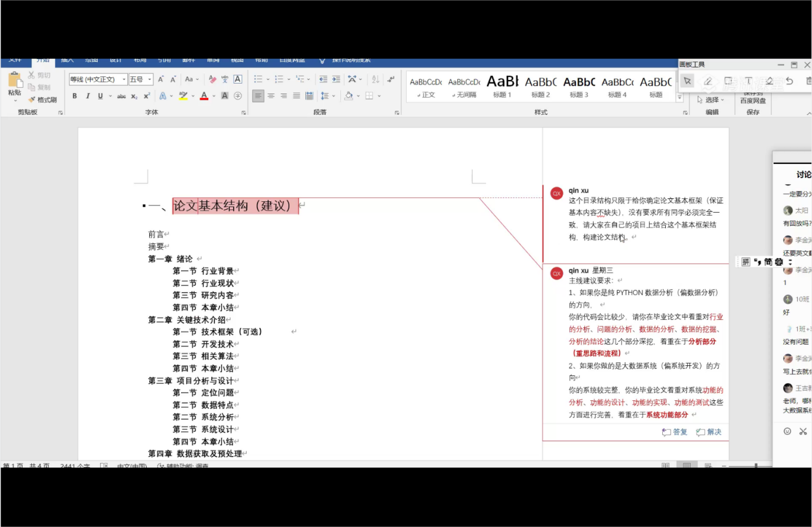Toggle strikethrough (abc) formatting

tap(121, 96)
